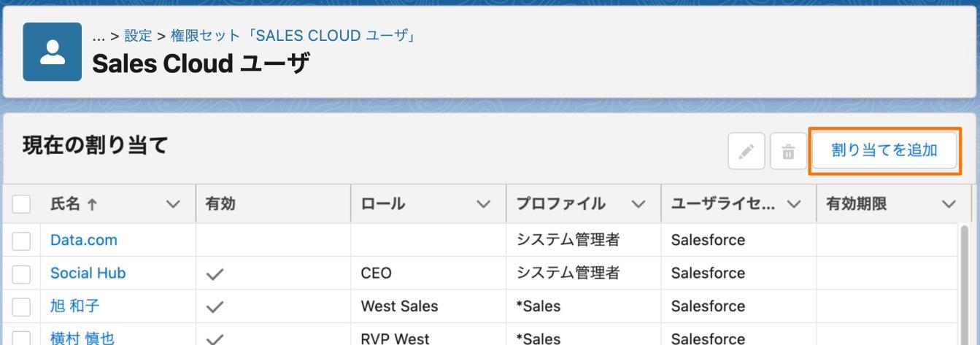Image resolution: width=980 pixels, height=345 pixels.
Task: Select the 旭 和子 row checkbox
Action: pos(21,307)
